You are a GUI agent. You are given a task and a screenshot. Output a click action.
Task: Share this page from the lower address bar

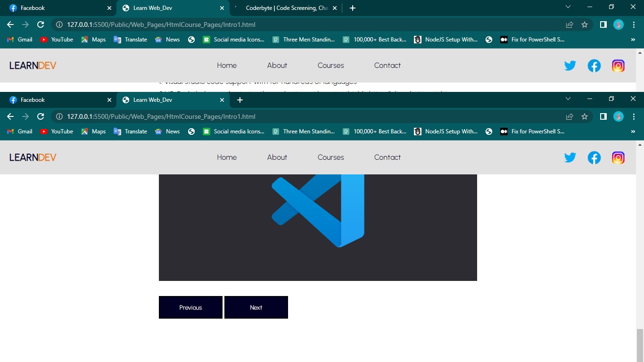570,116
